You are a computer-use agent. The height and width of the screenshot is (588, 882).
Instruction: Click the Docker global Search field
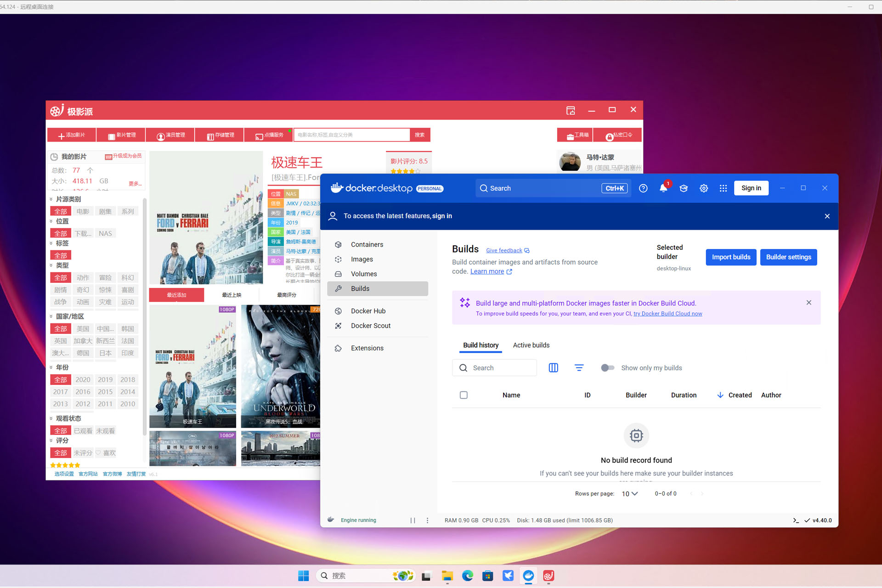coord(553,188)
